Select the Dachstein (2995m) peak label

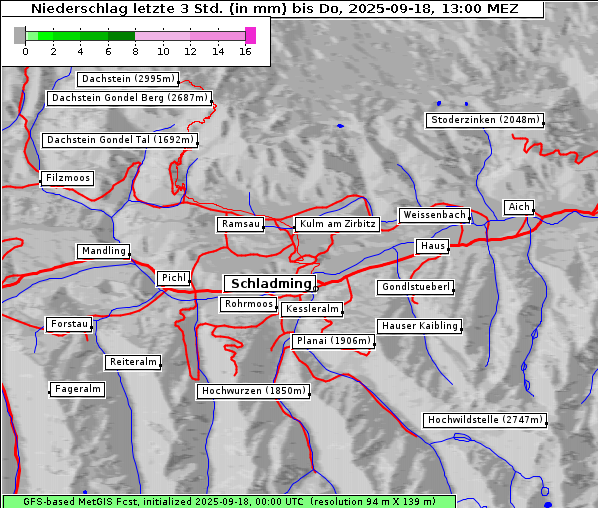tap(128, 79)
